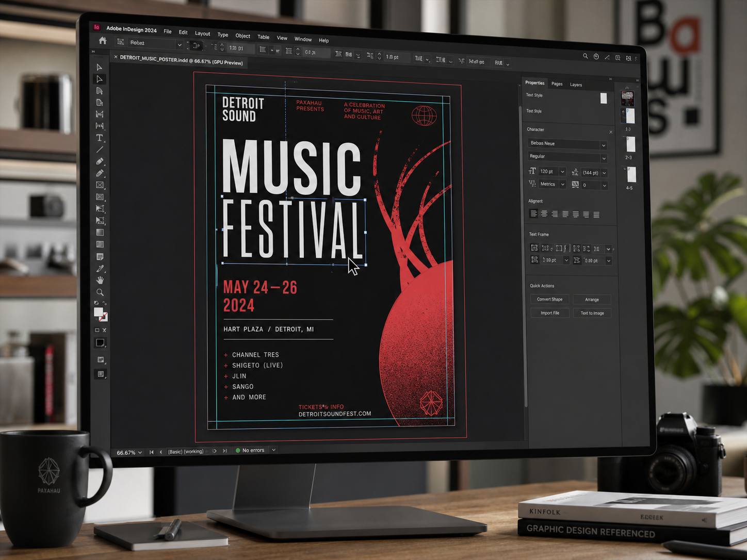Go to first page arrow
Screen dimensions: 747x560
152,452
